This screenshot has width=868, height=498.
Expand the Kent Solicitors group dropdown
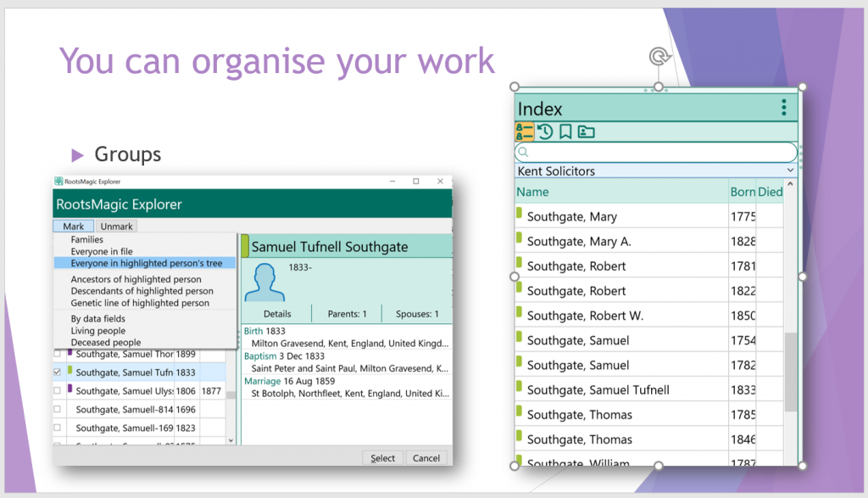pos(790,171)
